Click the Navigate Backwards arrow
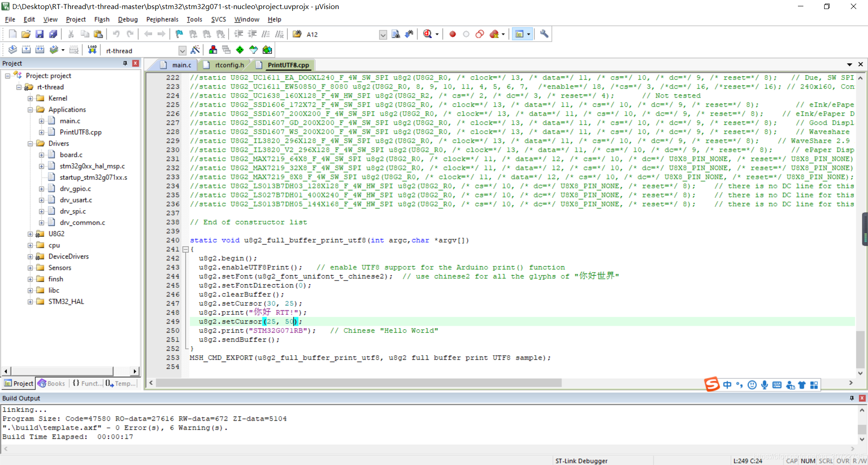The height and width of the screenshot is (465, 868). click(148, 34)
